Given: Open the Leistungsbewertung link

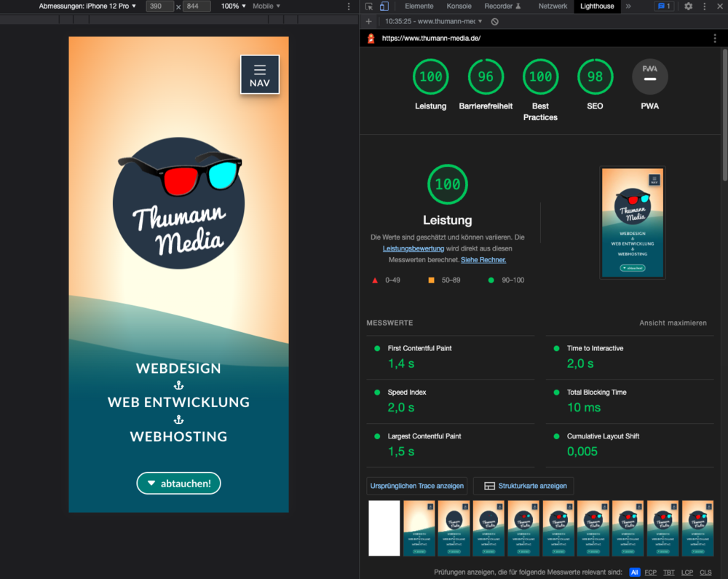Looking at the screenshot, I should point(414,248).
